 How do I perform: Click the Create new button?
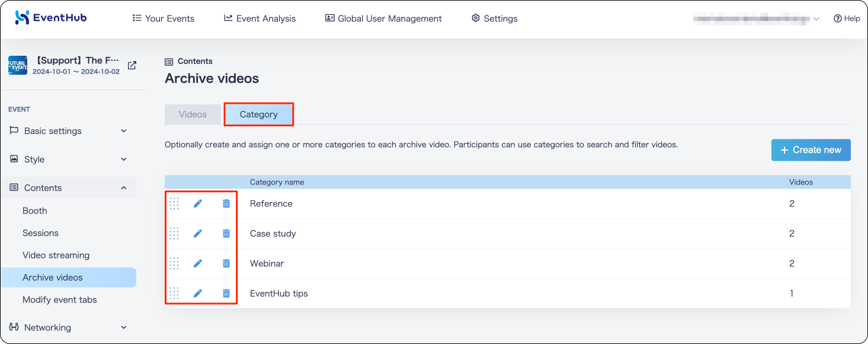[x=811, y=150]
